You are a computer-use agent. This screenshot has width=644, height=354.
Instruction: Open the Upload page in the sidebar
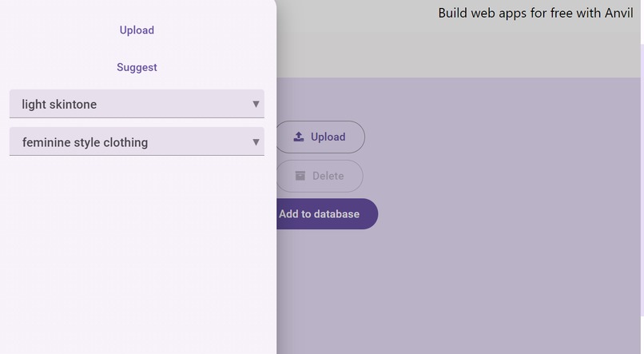(137, 30)
